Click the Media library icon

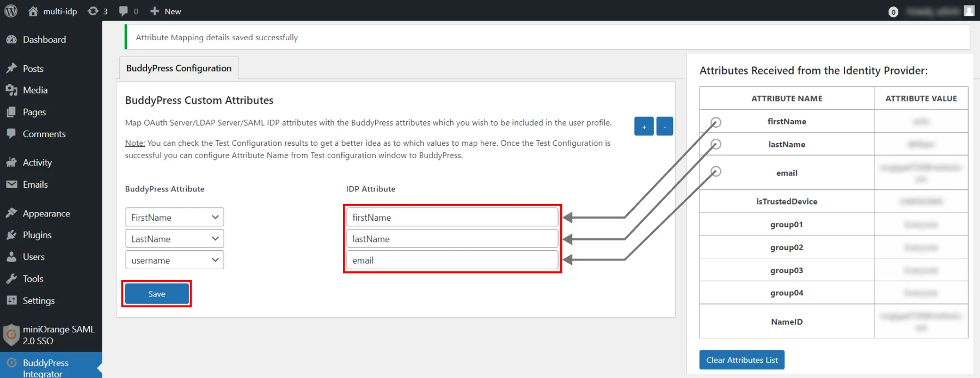11,90
